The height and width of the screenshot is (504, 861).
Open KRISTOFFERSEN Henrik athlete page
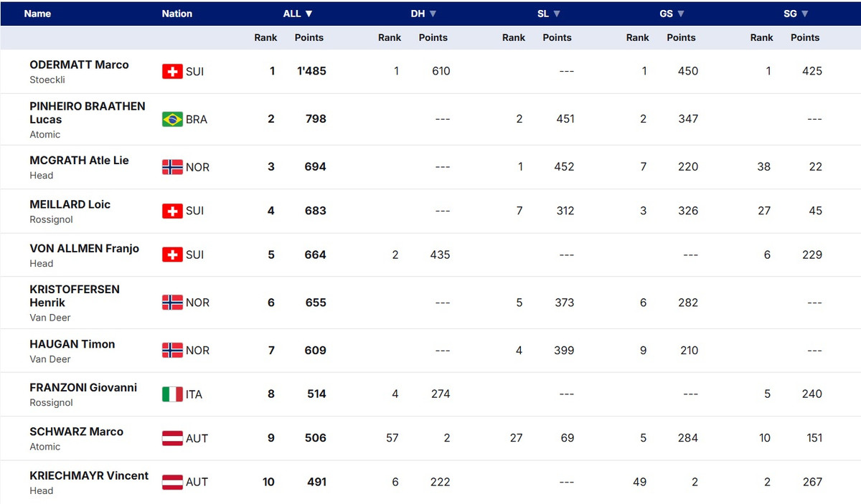click(75, 295)
